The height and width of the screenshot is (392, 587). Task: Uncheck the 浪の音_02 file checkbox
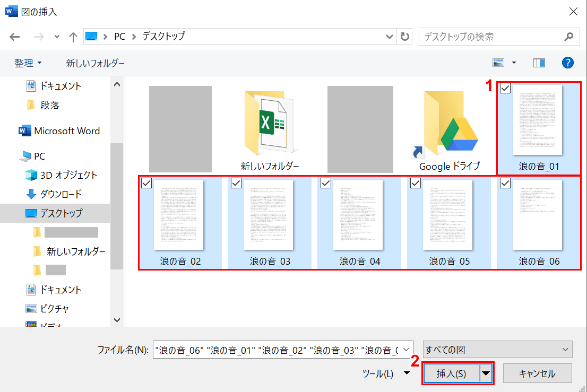[147, 183]
